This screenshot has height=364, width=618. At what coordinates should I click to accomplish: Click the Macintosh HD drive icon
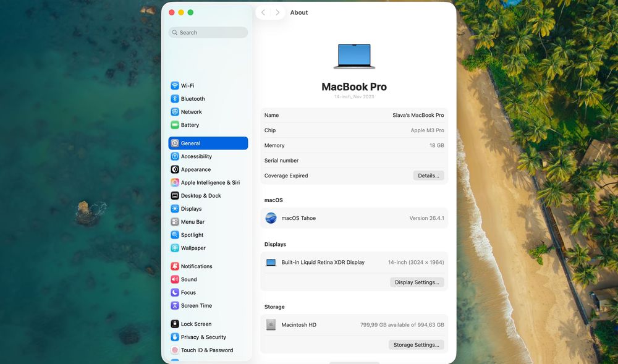[271, 324]
